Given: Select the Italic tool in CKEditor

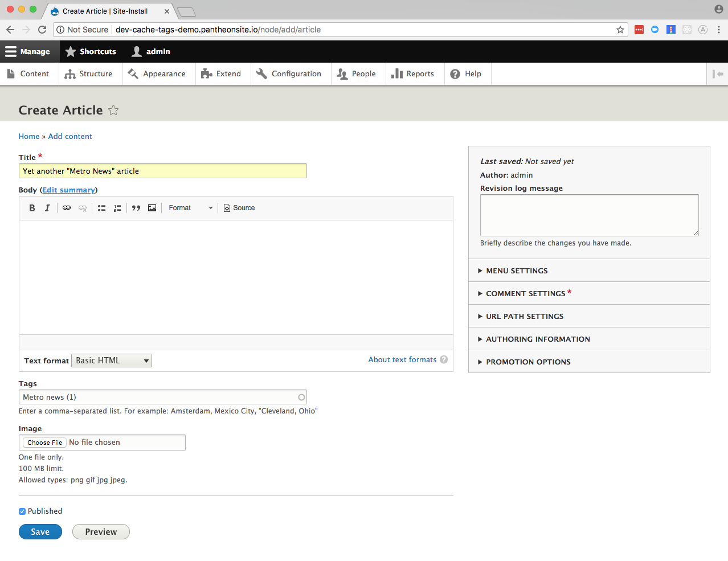Looking at the screenshot, I should (48, 207).
